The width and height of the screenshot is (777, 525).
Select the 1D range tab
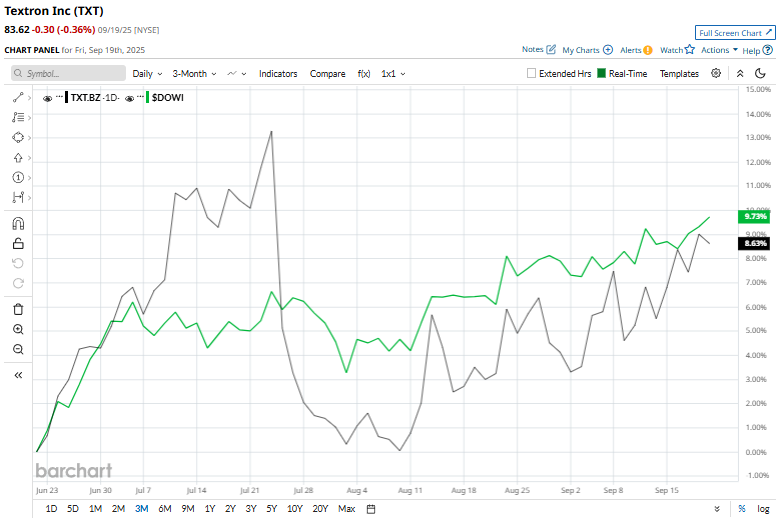pos(51,509)
